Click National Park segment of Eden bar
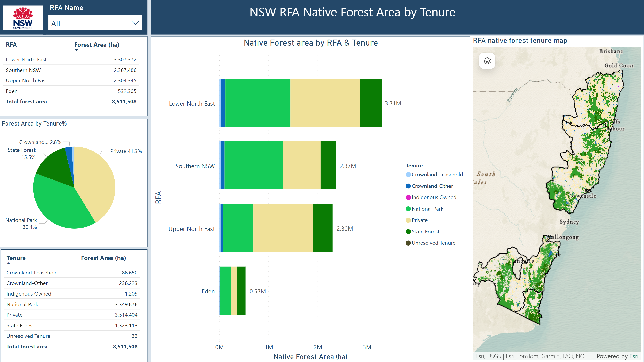 pyautogui.click(x=225, y=291)
